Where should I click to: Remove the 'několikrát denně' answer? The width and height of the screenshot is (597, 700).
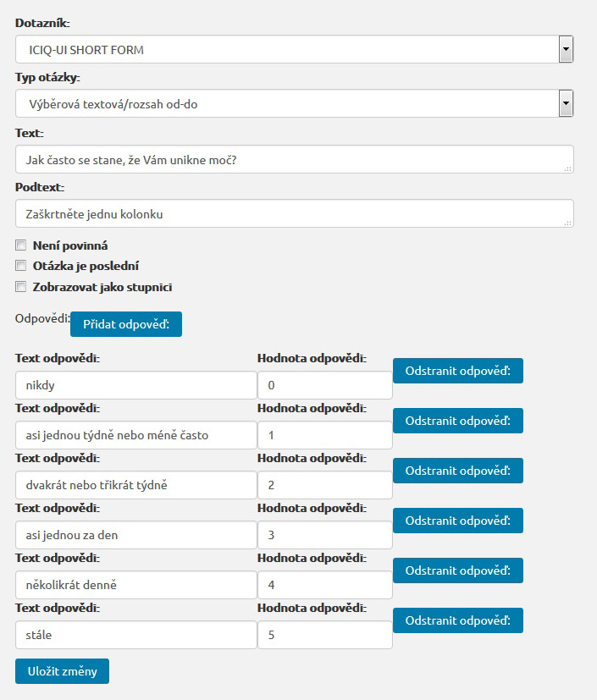pyautogui.click(x=457, y=570)
